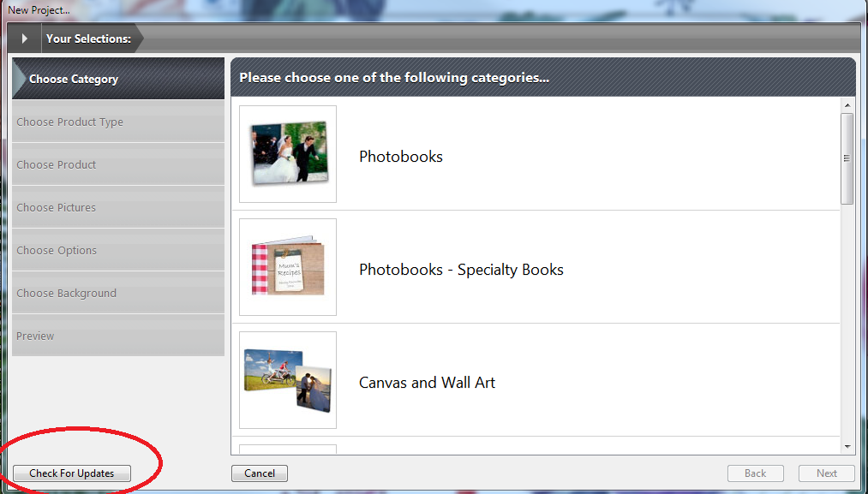The image size is (868, 494).
Task: Select the Photobooks wedding thumbnail
Action: coord(288,154)
